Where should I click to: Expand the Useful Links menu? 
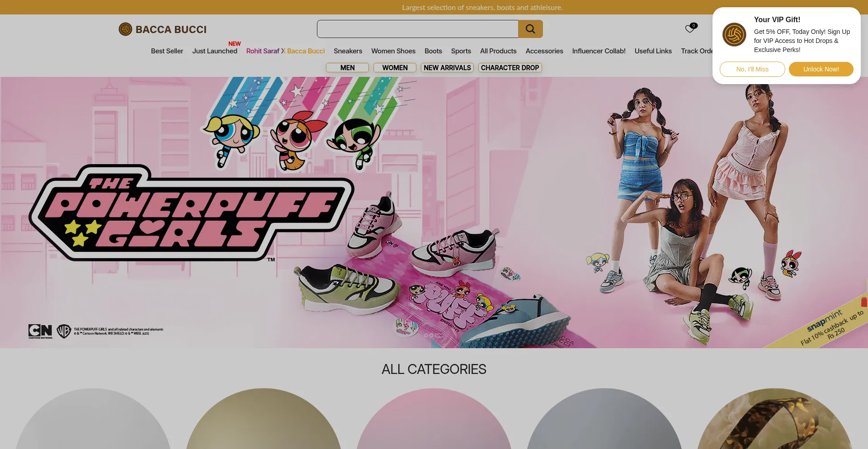pos(653,51)
